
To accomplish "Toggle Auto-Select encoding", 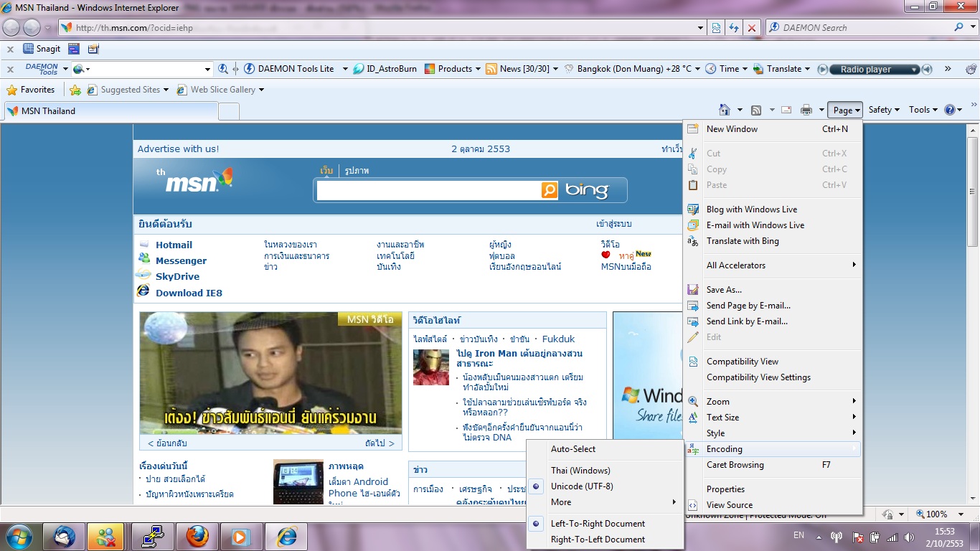I will pyautogui.click(x=573, y=449).
